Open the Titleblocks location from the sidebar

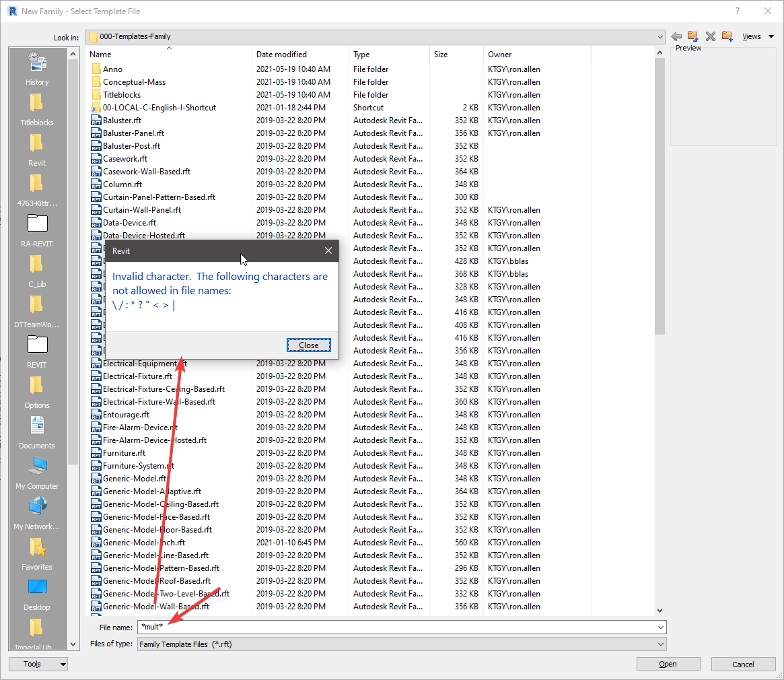click(x=36, y=109)
